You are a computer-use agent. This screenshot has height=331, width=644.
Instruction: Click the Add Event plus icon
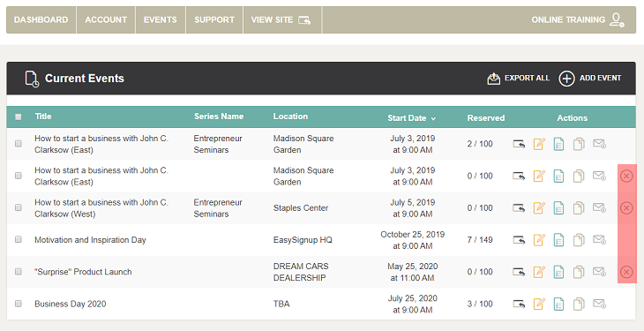566,79
